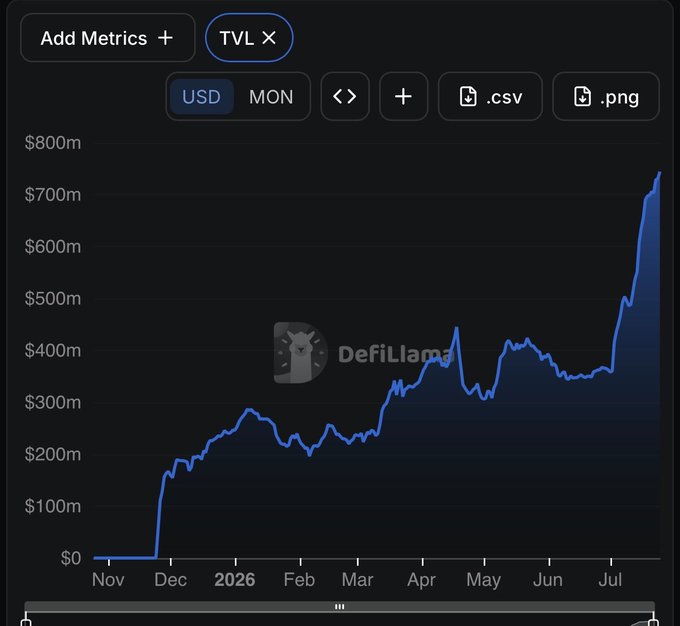Click the Feb x-axis label
The height and width of the screenshot is (626, 680).
[299, 580]
